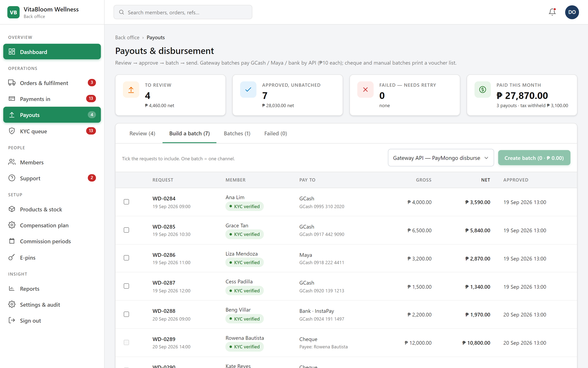The image size is (588, 368).
Task: Open the Gateway API channel dropdown
Action: [441, 158]
